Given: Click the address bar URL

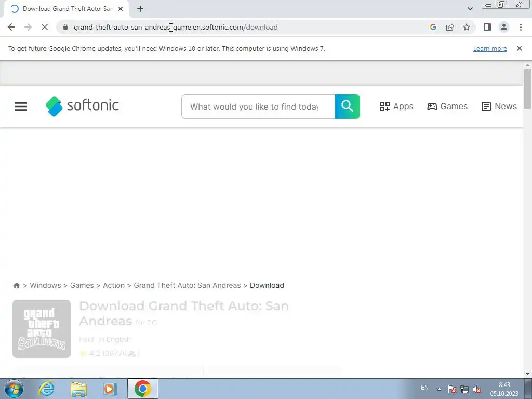Looking at the screenshot, I should (x=176, y=27).
